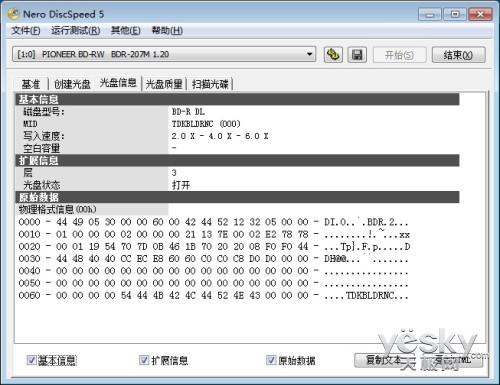Image resolution: width=500 pixels, height=385 pixels.
Task: Switch to the 基准 tab
Action: 31,84
